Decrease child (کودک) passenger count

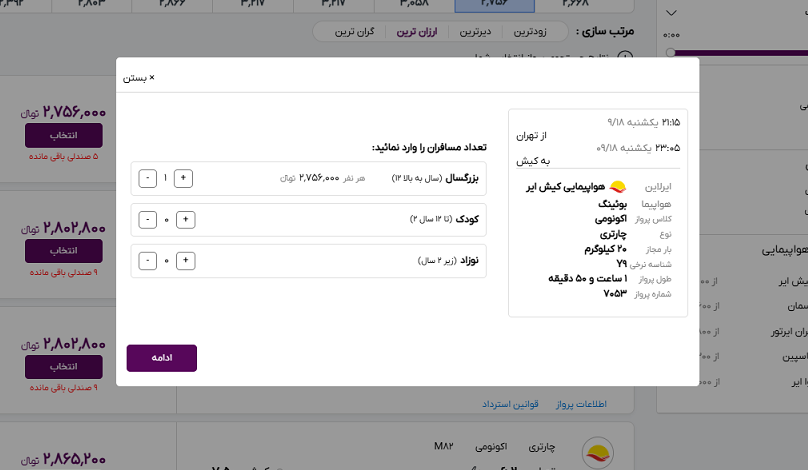147,220
